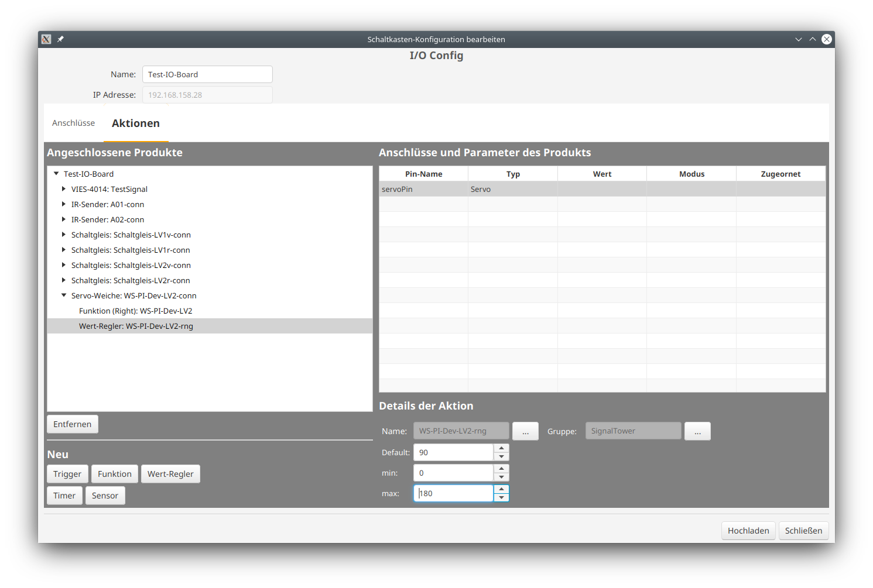Select the Aktionen tab
The height and width of the screenshot is (588, 873).
pyautogui.click(x=136, y=123)
